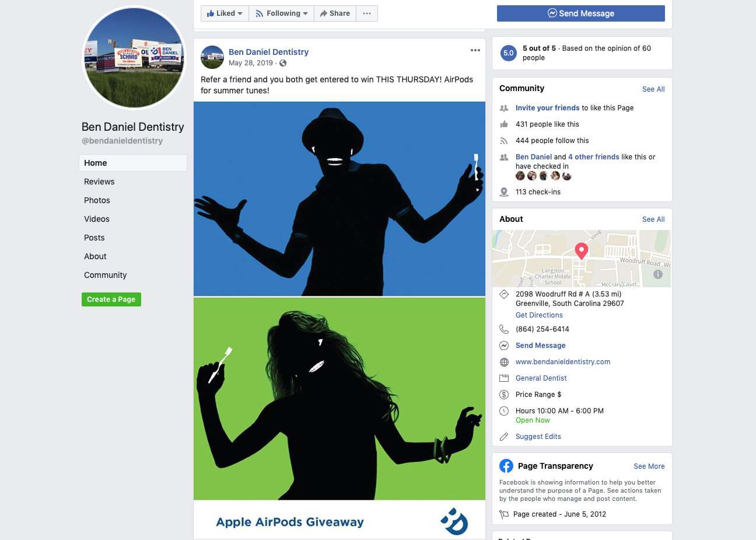Click the Ben Daniel friend link
The height and width of the screenshot is (540, 756).
pyautogui.click(x=534, y=157)
